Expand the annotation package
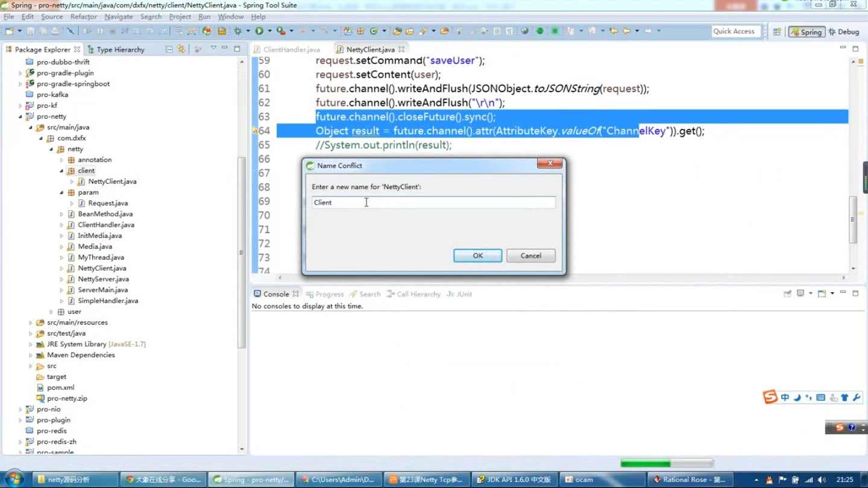 (61, 160)
